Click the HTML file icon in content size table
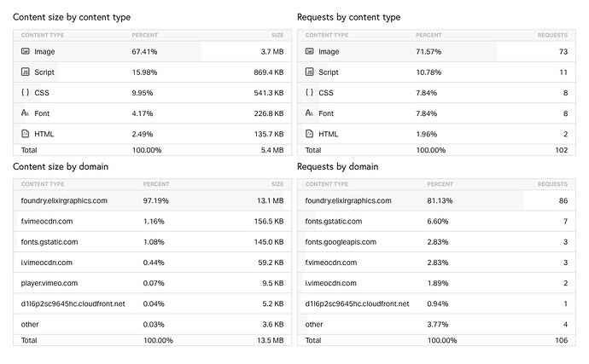The image size is (589, 364). pyautogui.click(x=25, y=134)
